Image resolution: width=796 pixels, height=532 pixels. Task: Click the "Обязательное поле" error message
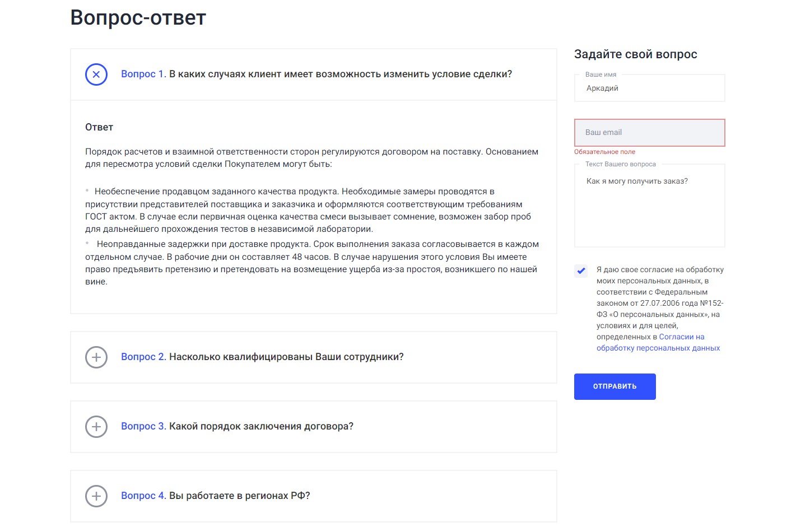pos(604,152)
